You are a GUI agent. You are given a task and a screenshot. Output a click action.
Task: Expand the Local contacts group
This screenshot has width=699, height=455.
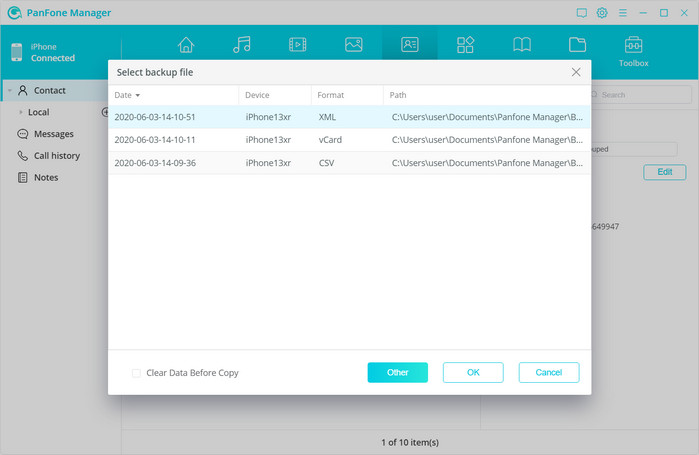[21, 112]
